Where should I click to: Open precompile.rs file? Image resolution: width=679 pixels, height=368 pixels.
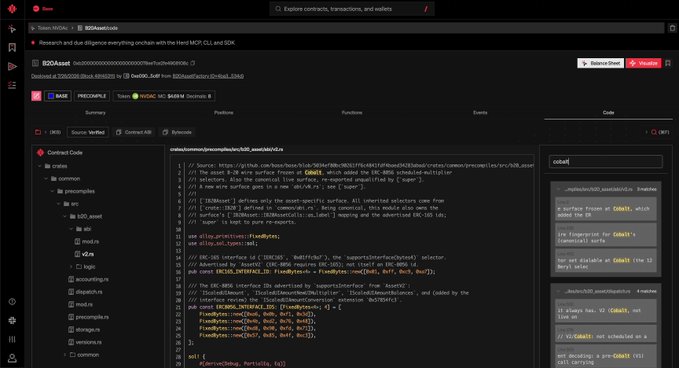[x=89, y=317]
